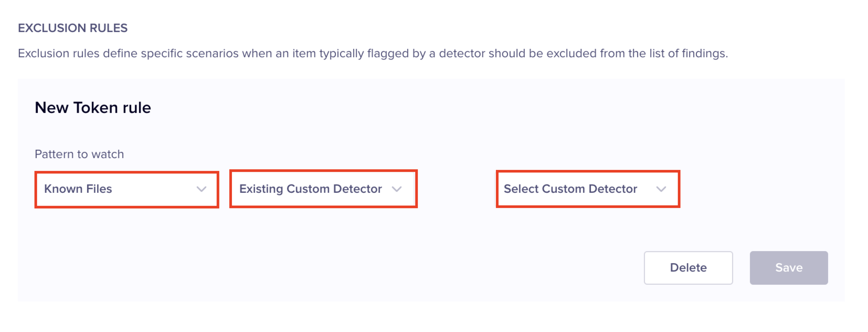Click the chevron arrow next to Existing Custom Detector

[396, 189]
